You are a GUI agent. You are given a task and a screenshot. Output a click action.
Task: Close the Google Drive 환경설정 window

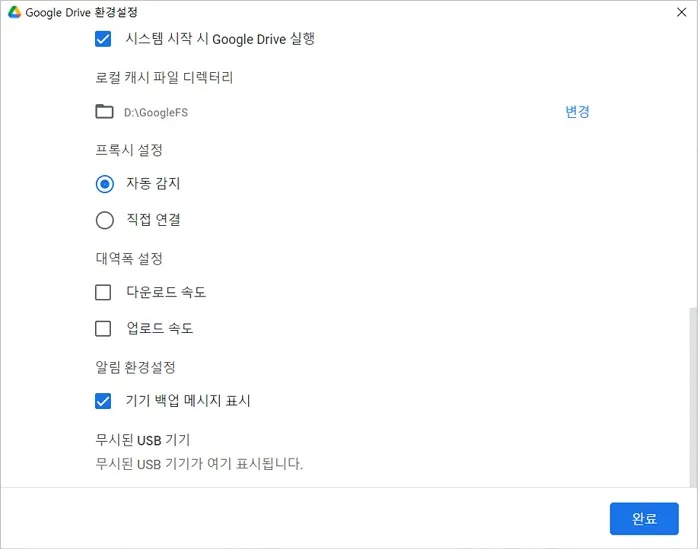pos(681,12)
